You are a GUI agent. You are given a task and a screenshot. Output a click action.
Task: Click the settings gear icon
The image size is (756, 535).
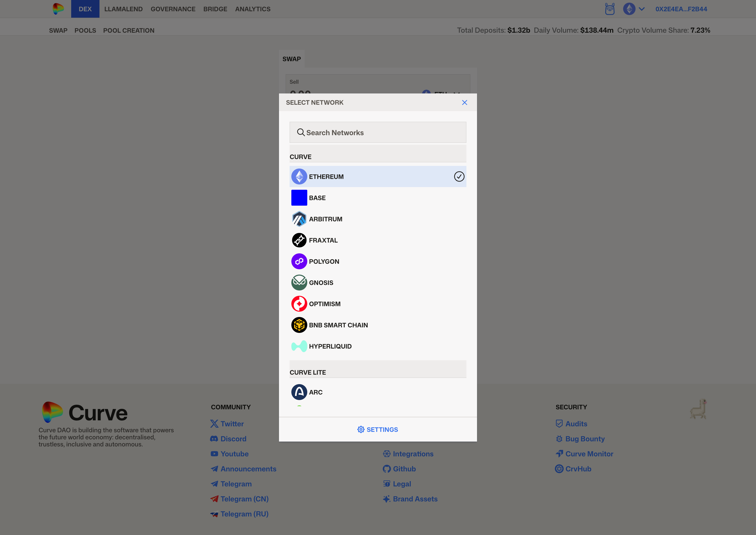361,430
